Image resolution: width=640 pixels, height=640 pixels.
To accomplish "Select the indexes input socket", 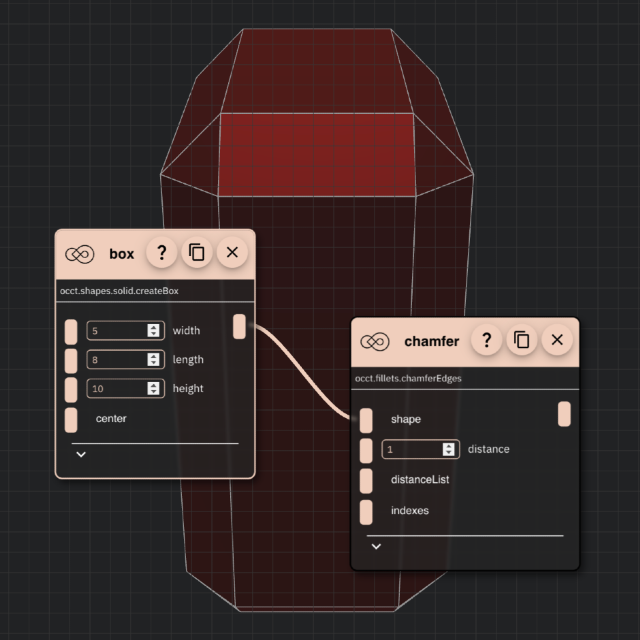I will (x=366, y=512).
